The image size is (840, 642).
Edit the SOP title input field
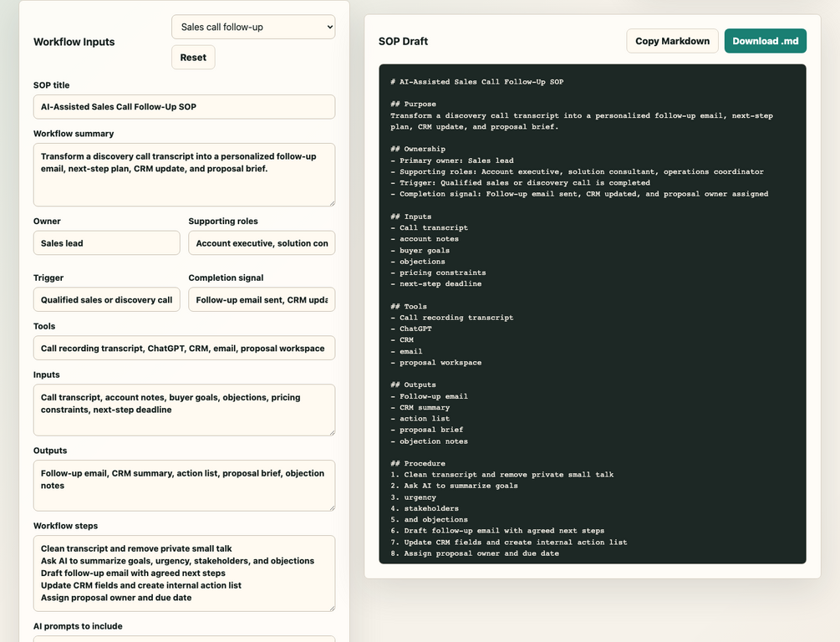click(184, 107)
